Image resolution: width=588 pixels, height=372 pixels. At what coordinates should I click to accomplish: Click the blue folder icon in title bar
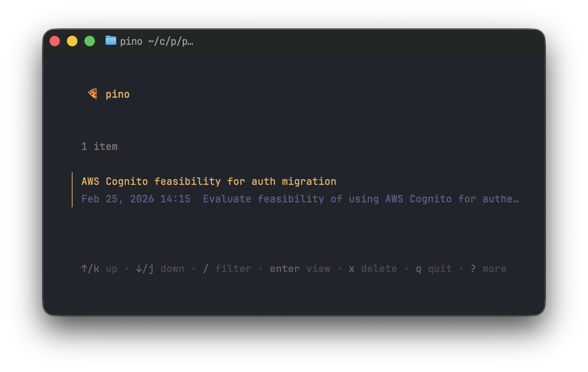click(111, 40)
